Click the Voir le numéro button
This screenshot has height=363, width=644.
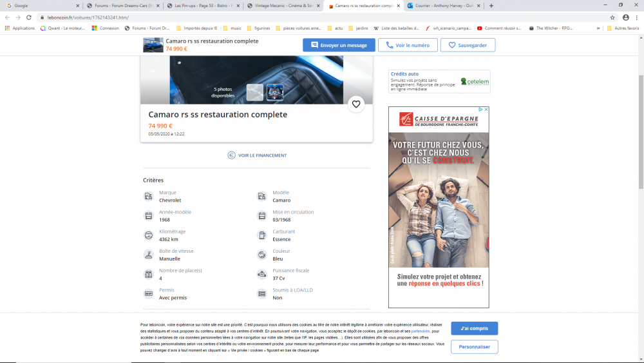pos(408,45)
